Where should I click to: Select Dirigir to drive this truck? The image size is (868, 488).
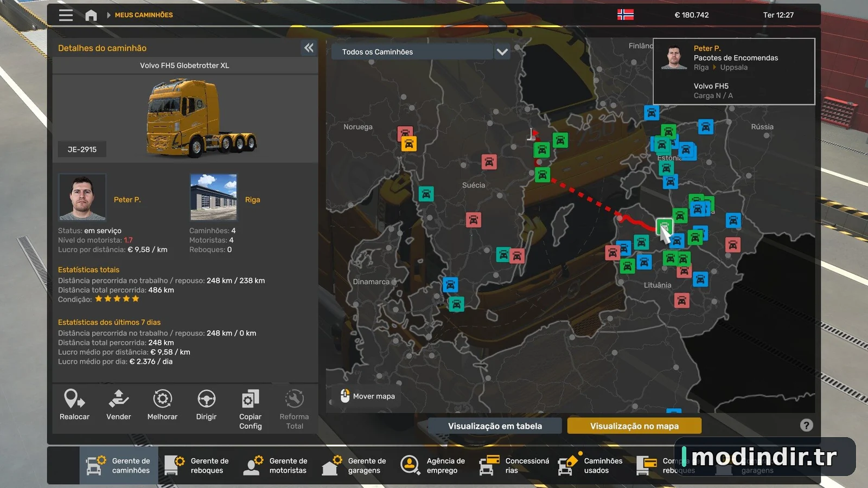point(206,405)
